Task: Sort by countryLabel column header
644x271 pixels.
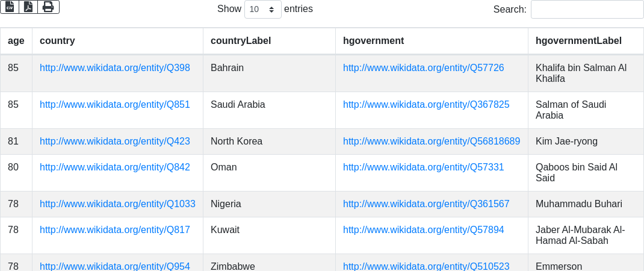Action: [x=241, y=41]
